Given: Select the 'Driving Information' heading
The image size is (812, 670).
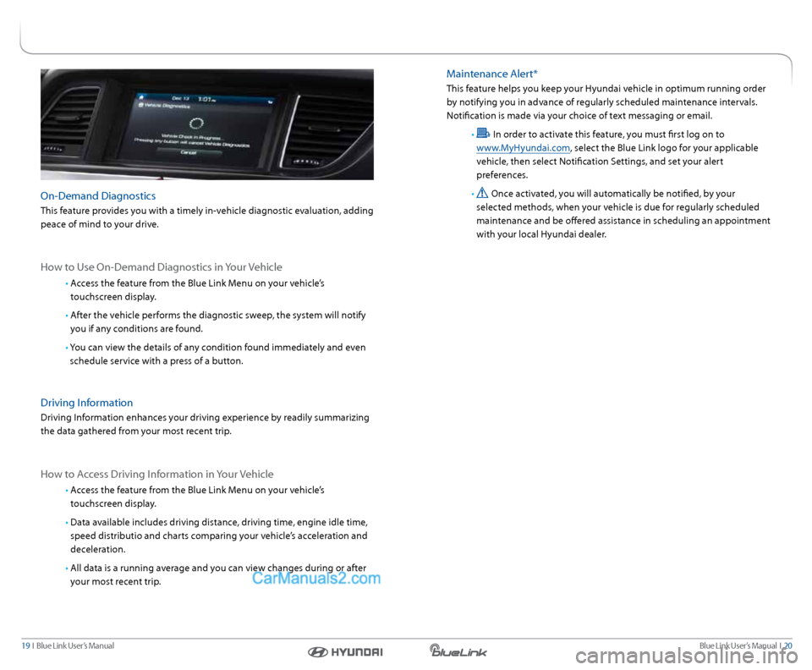Looking at the screenshot, I should click(86, 403).
